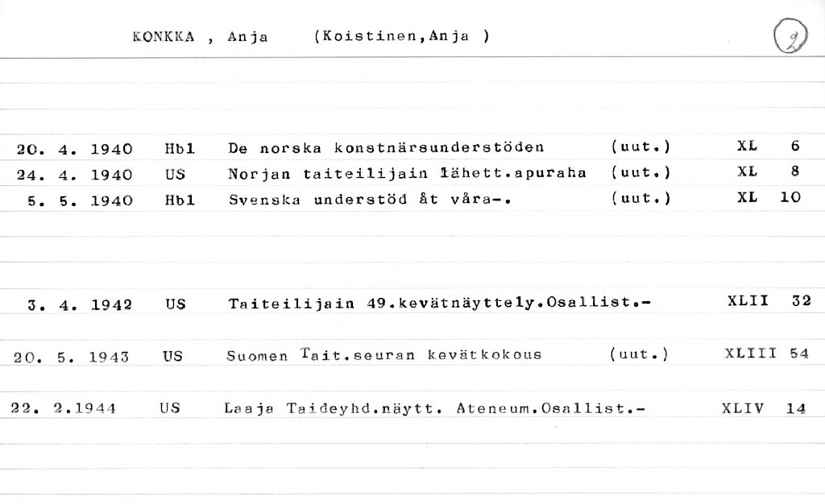825x504 pixels.
Task: Click the reference XLIV 14
Action: [x=764, y=408]
